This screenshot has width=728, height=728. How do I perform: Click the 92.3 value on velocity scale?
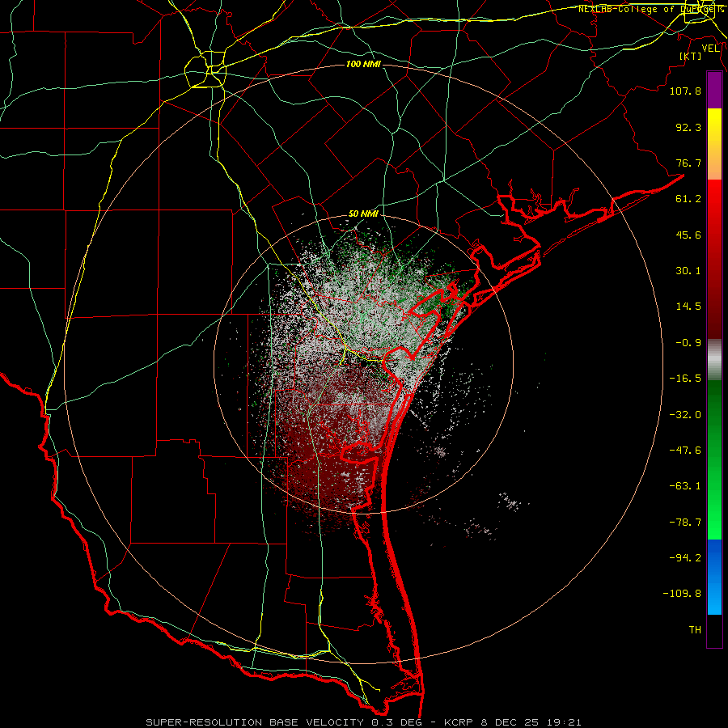pyautogui.click(x=688, y=127)
